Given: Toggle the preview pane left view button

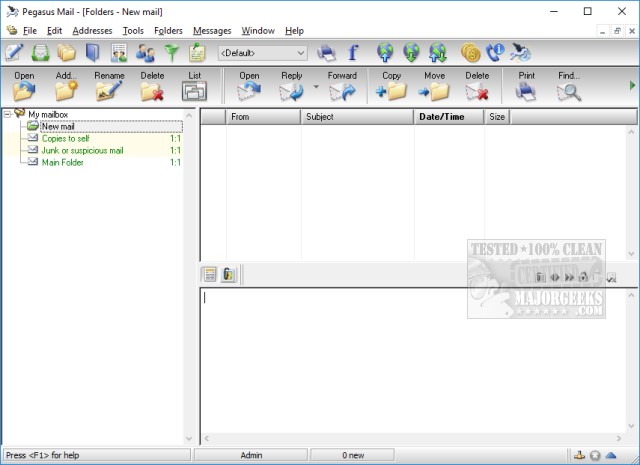Looking at the screenshot, I should click(x=210, y=275).
